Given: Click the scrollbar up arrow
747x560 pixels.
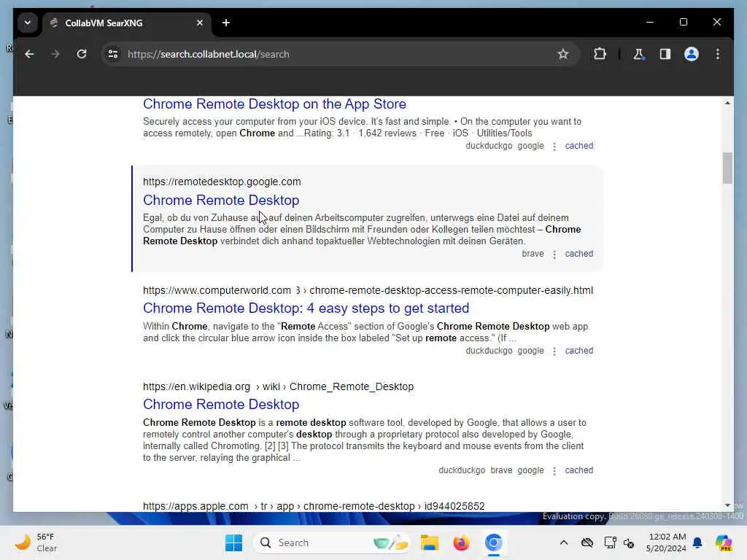Looking at the screenshot, I should [727, 103].
